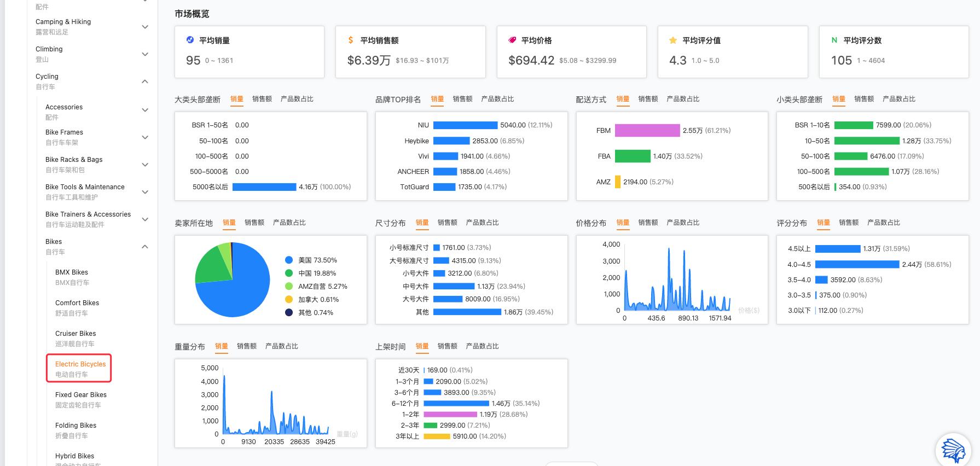Select the 销量 tab of 上架时间 chart

pos(422,346)
